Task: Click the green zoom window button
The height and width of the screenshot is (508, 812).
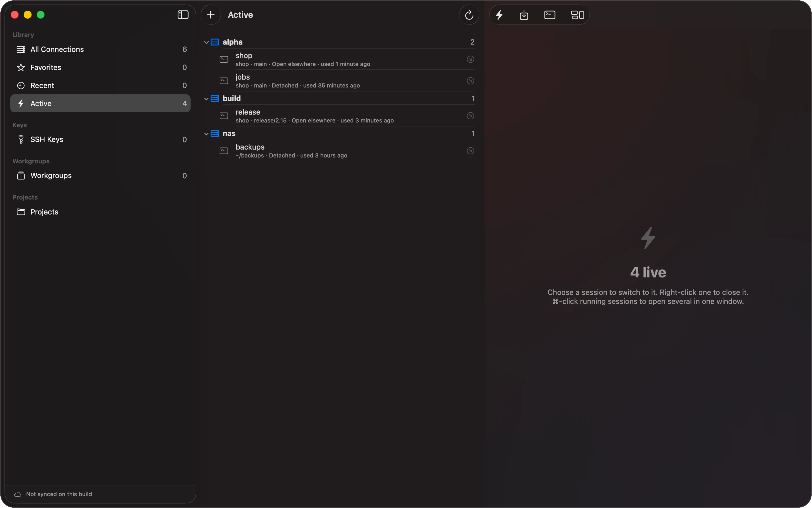Action: coord(41,15)
